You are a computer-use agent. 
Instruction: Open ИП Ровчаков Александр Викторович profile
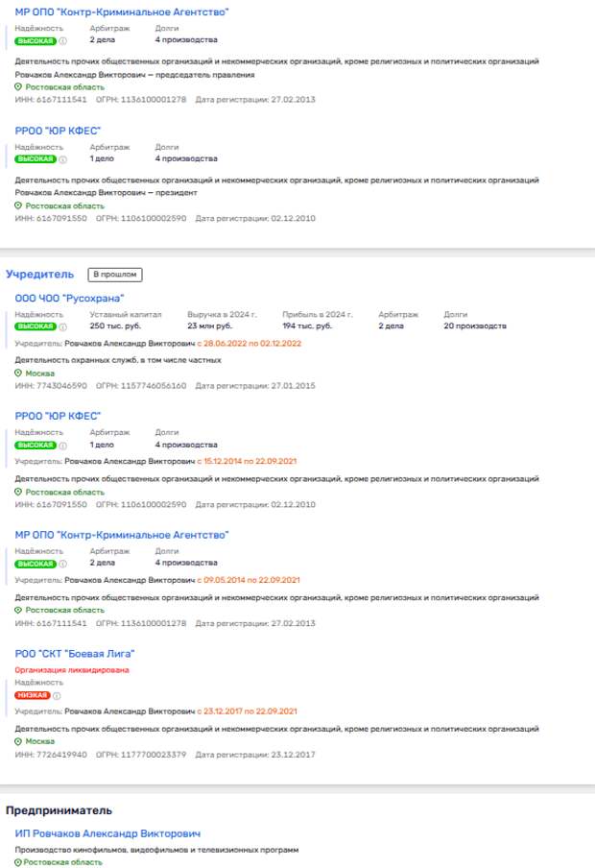[107, 833]
